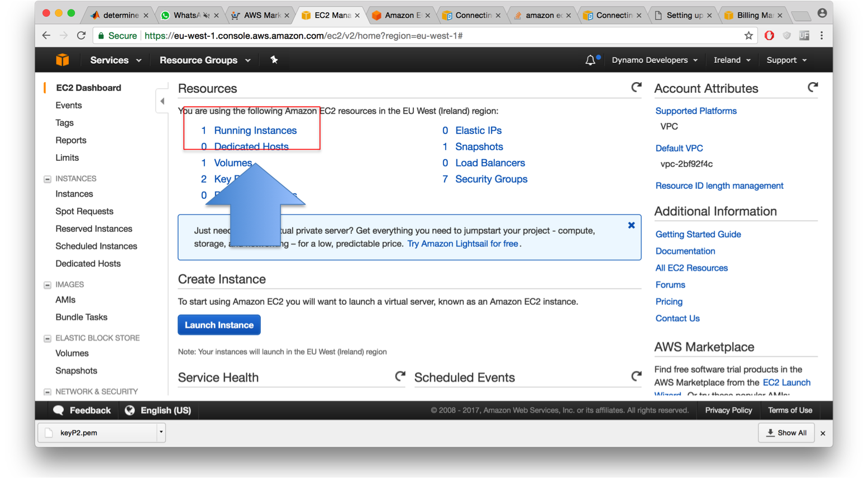Click the browser address bar URL
868x478 pixels.
303,36
